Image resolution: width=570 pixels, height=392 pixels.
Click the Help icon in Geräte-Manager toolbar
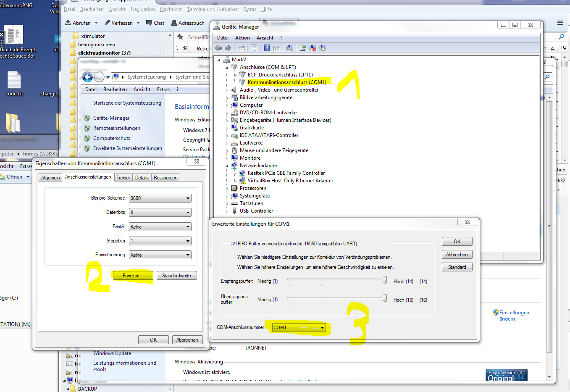[267, 48]
